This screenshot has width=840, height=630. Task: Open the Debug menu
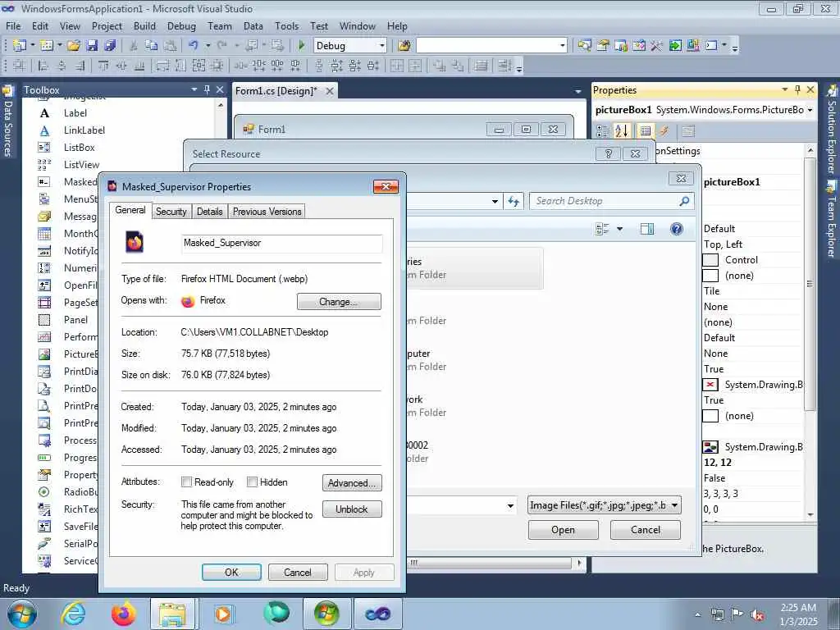(181, 25)
